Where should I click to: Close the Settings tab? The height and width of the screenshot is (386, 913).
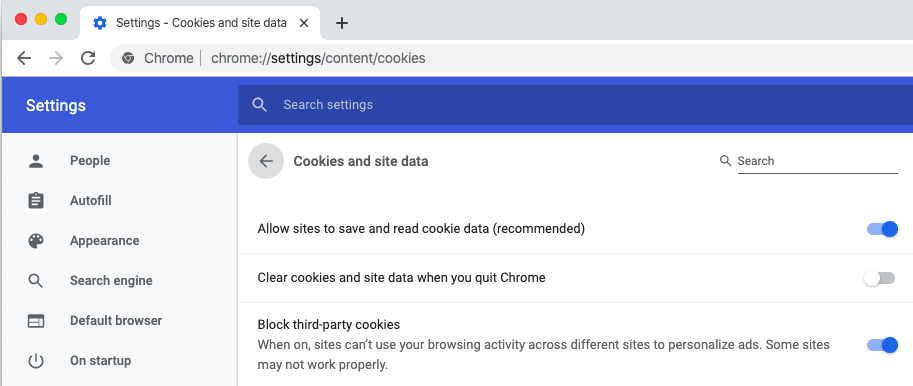304,23
